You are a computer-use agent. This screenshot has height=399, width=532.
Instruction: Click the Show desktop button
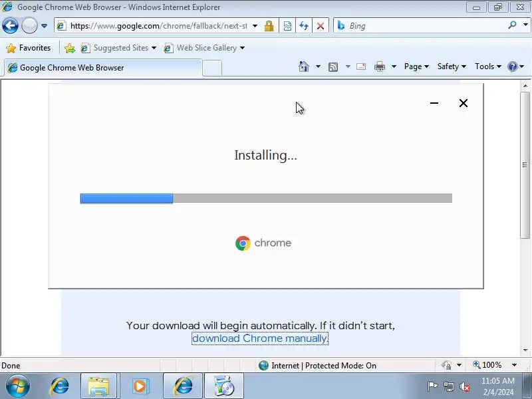pyautogui.click(x=527, y=386)
